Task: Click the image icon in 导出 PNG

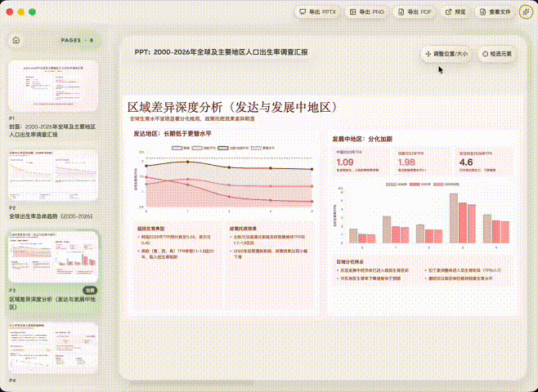Action: click(x=352, y=12)
